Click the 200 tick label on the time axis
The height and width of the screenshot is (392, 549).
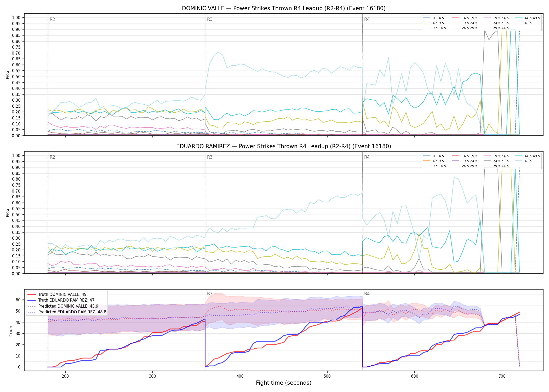(x=65, y=376)
